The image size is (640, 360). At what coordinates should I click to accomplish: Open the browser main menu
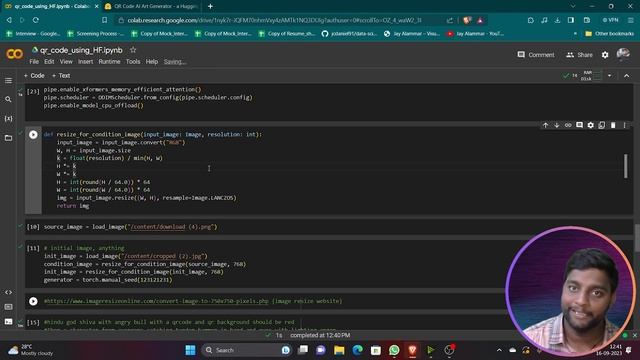[631, 20]
